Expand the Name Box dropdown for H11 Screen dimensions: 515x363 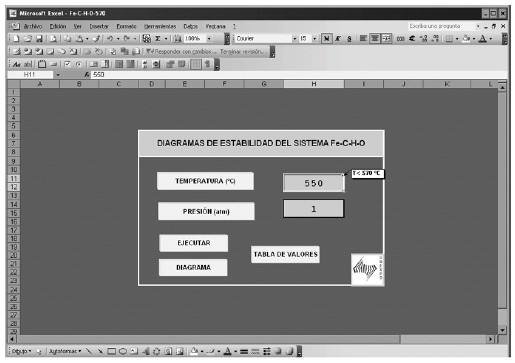(x=58, y=75)
